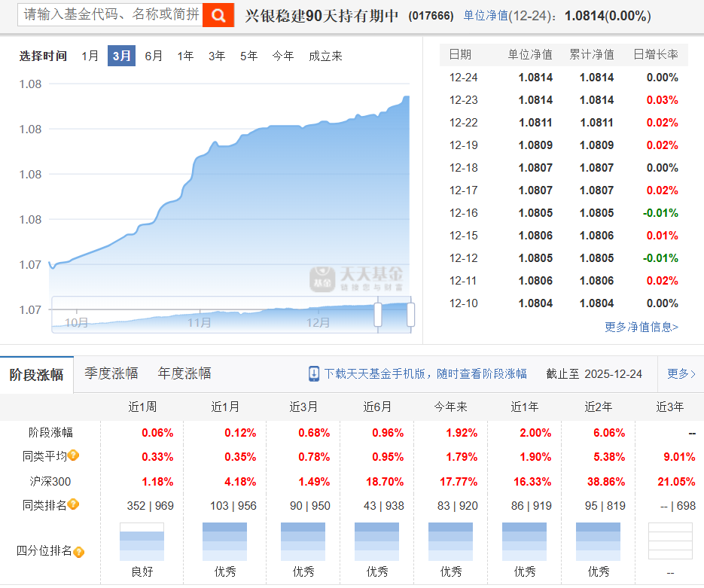Screen dimensions: 704x588
Task: Click the 近2年 阶段涨幅 value 6.06%
Action: point(609,433)
